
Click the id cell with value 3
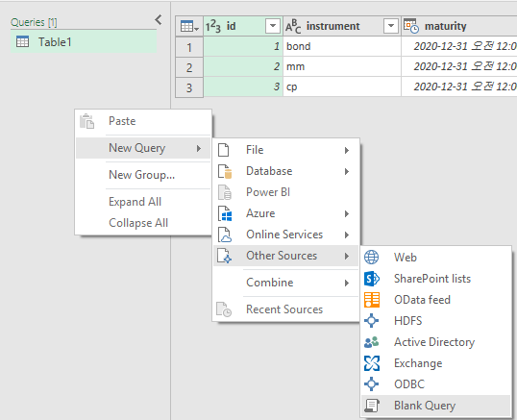[243, 86]
